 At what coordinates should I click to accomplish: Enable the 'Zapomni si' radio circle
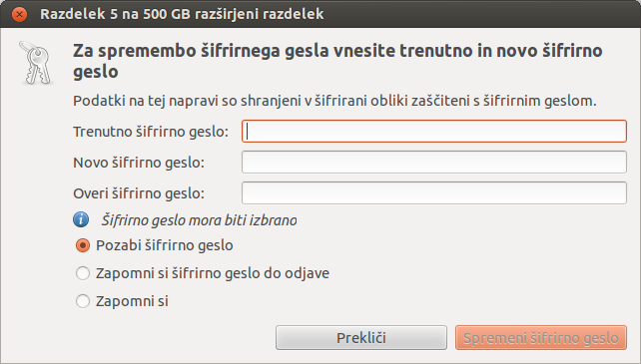(x=83, y=301)
